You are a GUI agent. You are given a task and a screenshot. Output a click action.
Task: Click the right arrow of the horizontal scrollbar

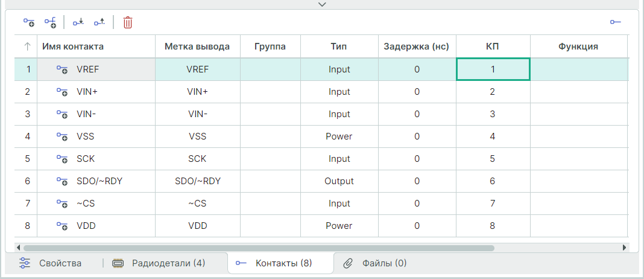[x=624, y=248]
